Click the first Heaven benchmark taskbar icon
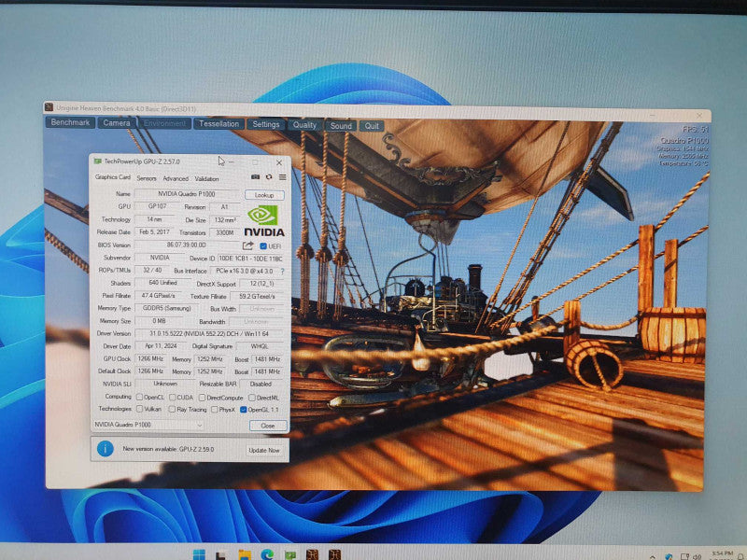The height and width of the screenshot is (560, 747). coord(312,554)
